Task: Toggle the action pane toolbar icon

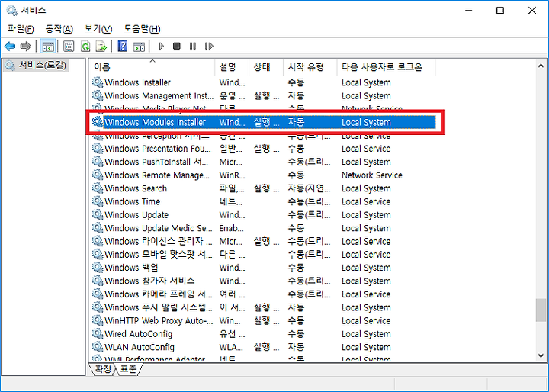Action: 139,47
